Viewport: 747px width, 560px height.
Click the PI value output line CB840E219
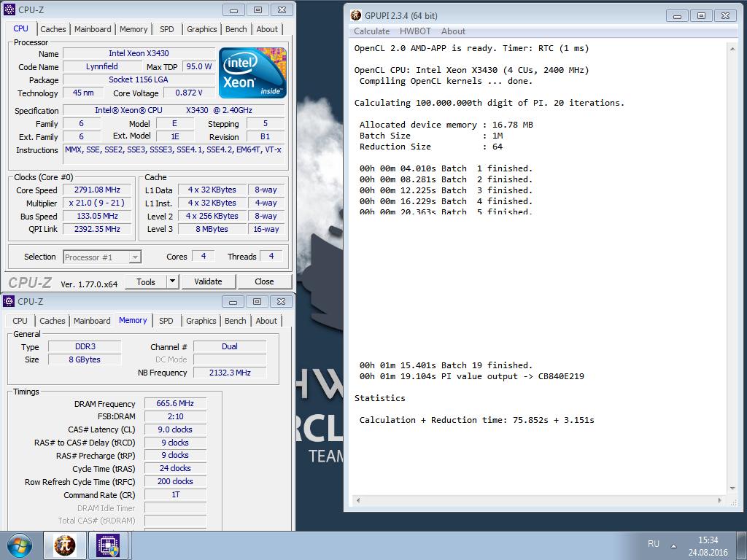[472, 376]
